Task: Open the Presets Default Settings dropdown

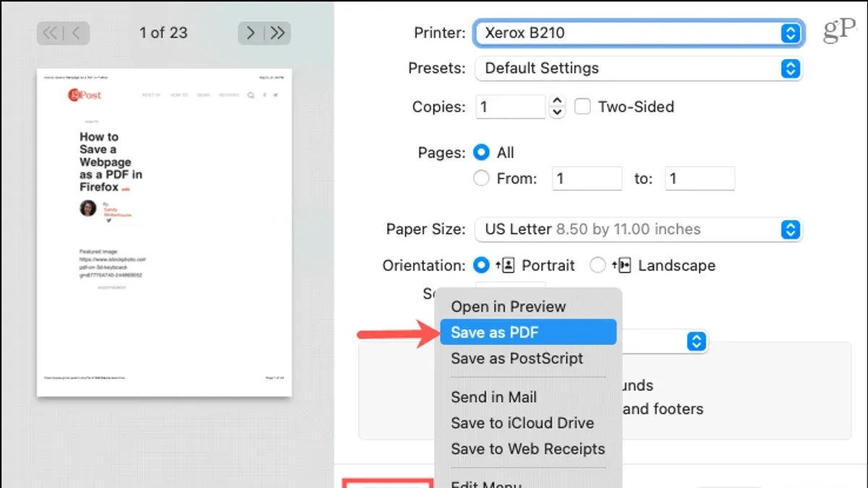Action: click(638, 68)
